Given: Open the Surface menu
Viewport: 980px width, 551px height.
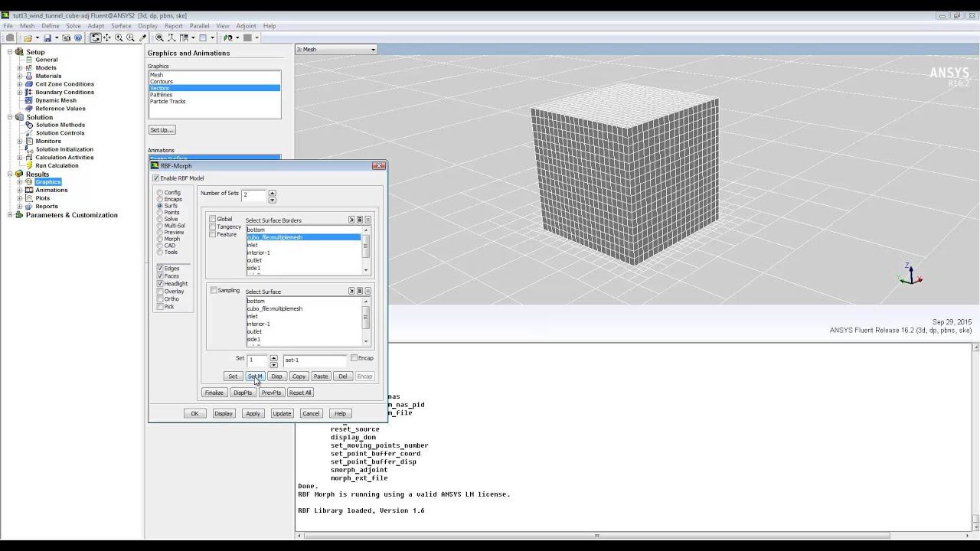Looking at the screenshot, I should coord(121,26).
